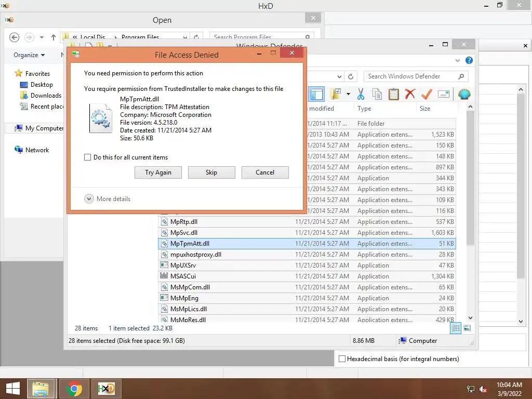Open recent locations dropdown in Open dialog
The height and width of the screenshot is (399, 532).
[x=42, y=37]
